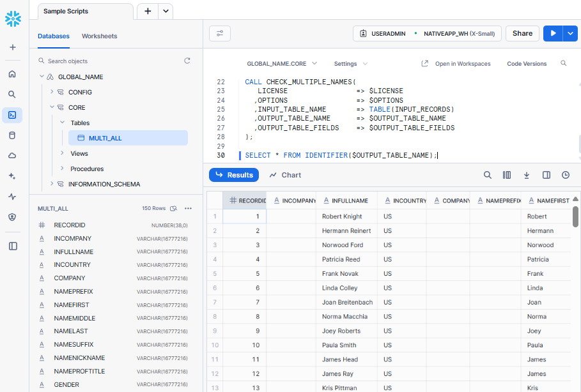Switch to the Worksheets tab
This screenshot has height=392, width=581.
coord(99,36)
